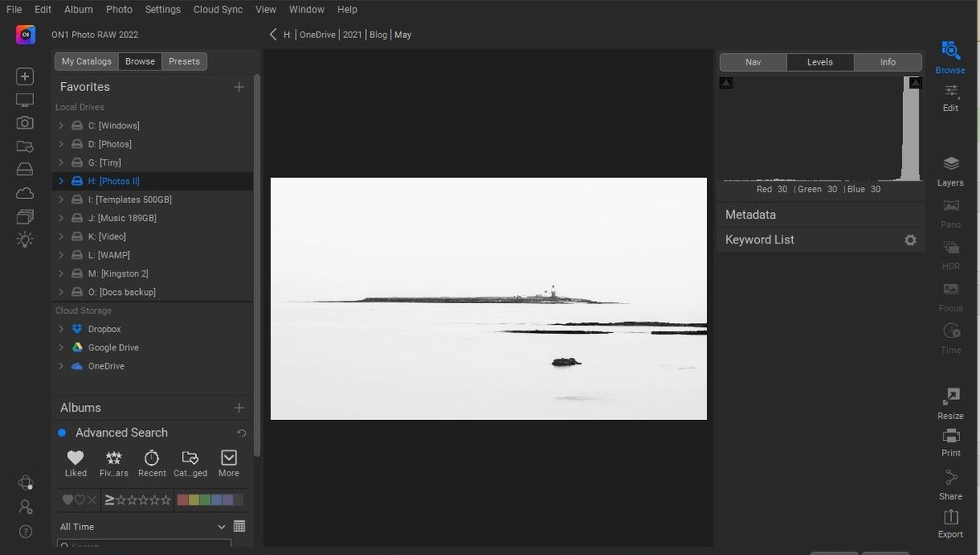Expand the OneDrive node
Image resolution: width=980 pixels, height=555 pixels.
click(60, 366)
